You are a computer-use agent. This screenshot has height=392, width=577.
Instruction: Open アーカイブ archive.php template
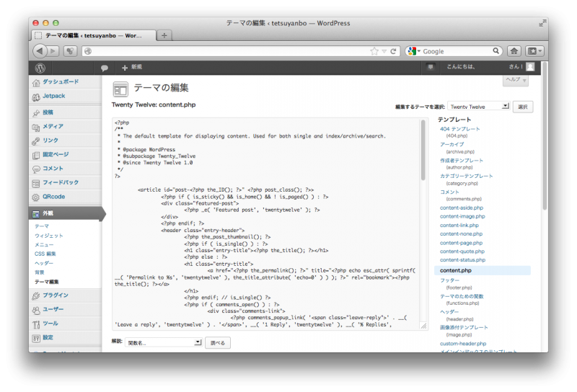tap(452, 145)
